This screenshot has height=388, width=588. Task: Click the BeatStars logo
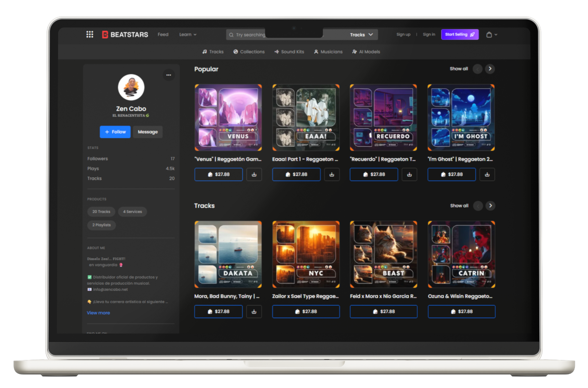point(125,35)
